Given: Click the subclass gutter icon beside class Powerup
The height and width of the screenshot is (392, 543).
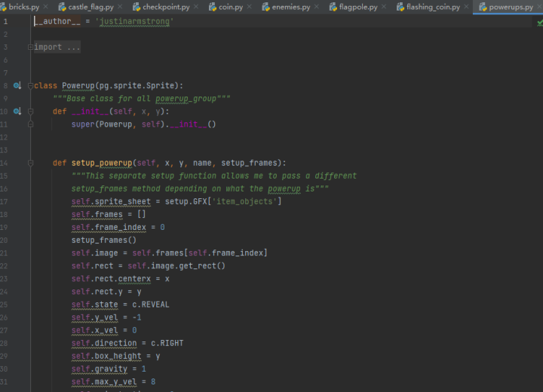Looking at the screenshot, I should (x=17, y=86).
